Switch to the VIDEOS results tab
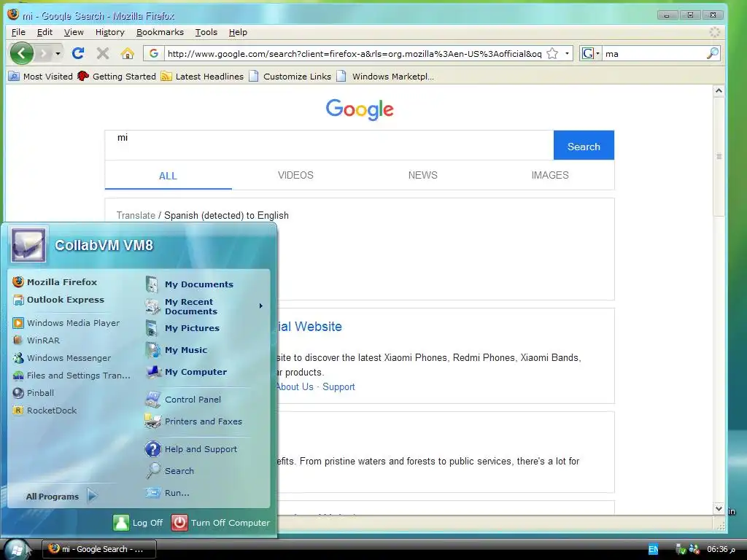The width and height of the screenshot is (747, 560). point(295,175)
